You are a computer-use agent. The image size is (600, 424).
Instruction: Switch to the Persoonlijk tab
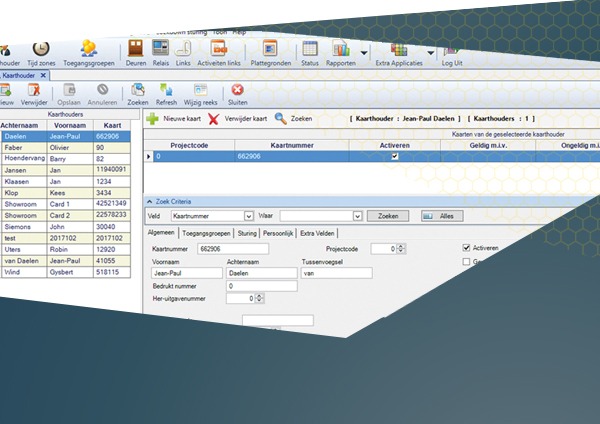point(279,232)
